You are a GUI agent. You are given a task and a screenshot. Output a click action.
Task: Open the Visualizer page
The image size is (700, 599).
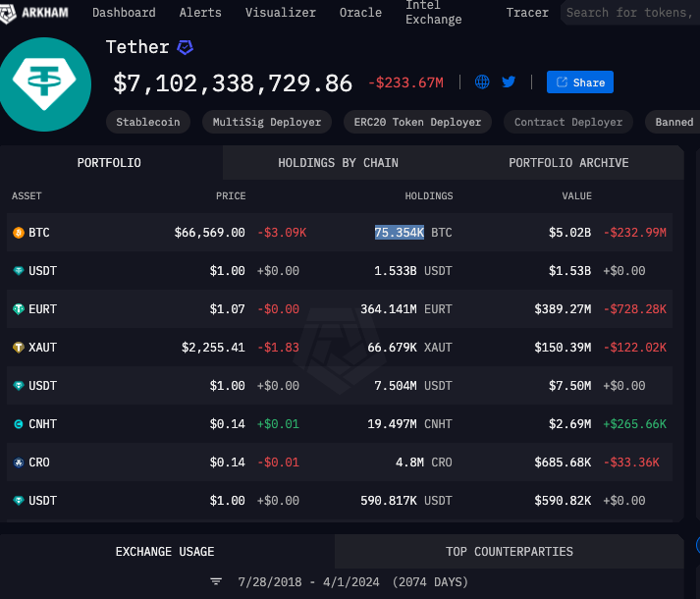(x=281, y=13)
